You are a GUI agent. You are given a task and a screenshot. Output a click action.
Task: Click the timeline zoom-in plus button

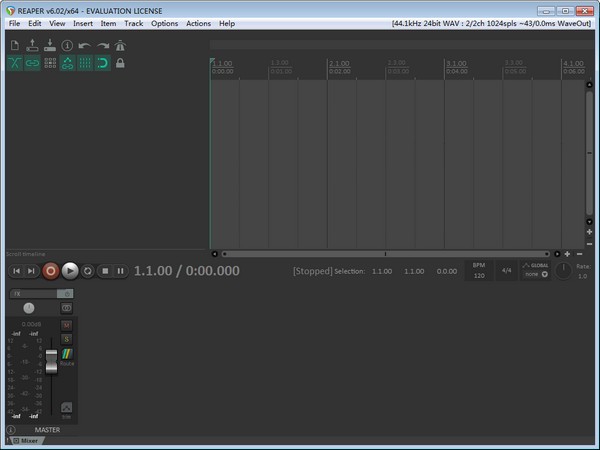pyautogui.click(x=567, y=254)
